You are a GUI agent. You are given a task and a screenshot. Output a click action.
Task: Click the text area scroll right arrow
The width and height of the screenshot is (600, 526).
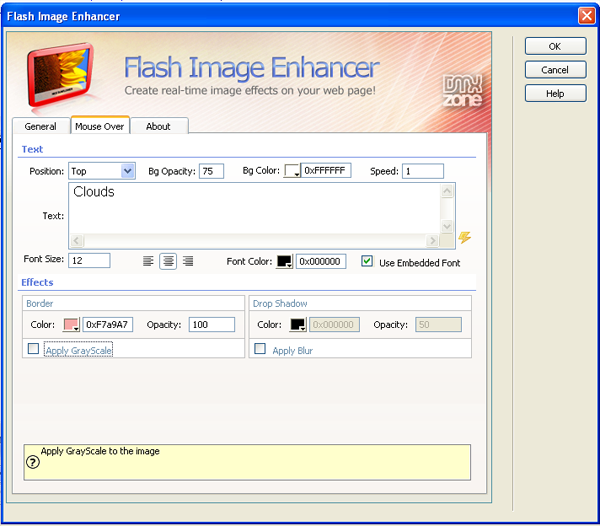click(432, 241)
